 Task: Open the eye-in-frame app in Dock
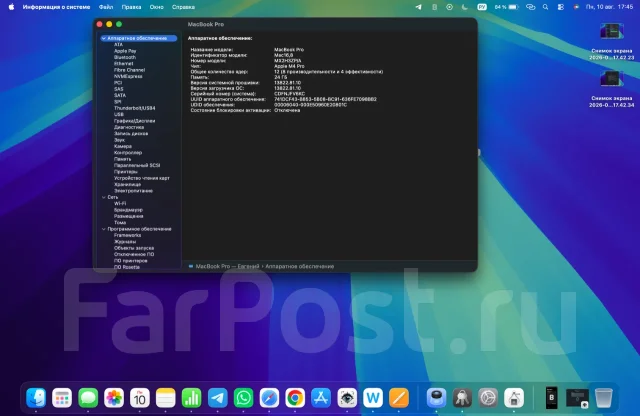point(347,398)
